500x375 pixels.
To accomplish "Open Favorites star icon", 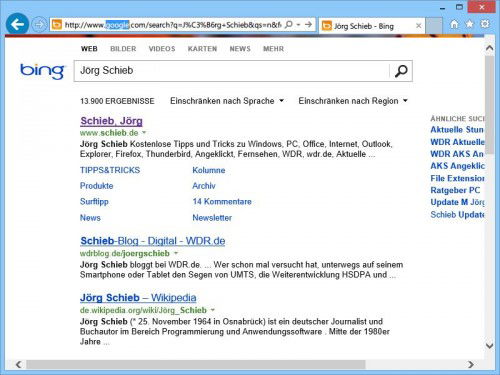I will [469, 24].
